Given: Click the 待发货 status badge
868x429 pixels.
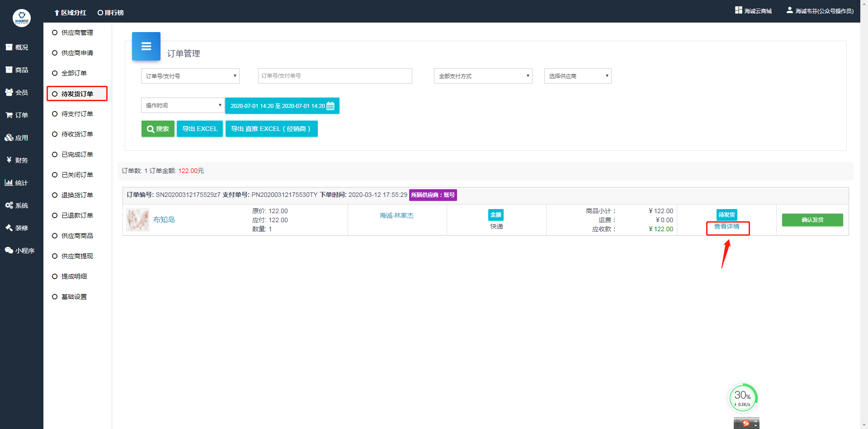Looking at the screenshot, I should pos(727,215).
